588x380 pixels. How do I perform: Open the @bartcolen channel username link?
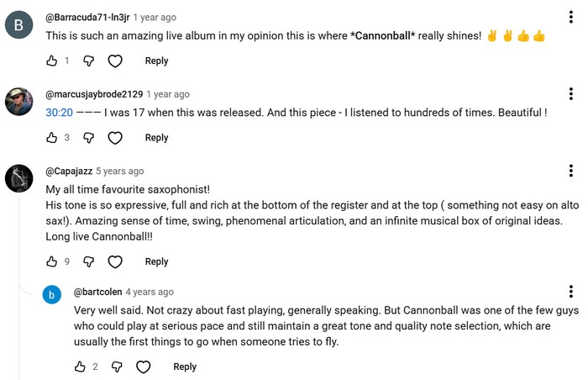pyautogui.click(x=98, y=292)
